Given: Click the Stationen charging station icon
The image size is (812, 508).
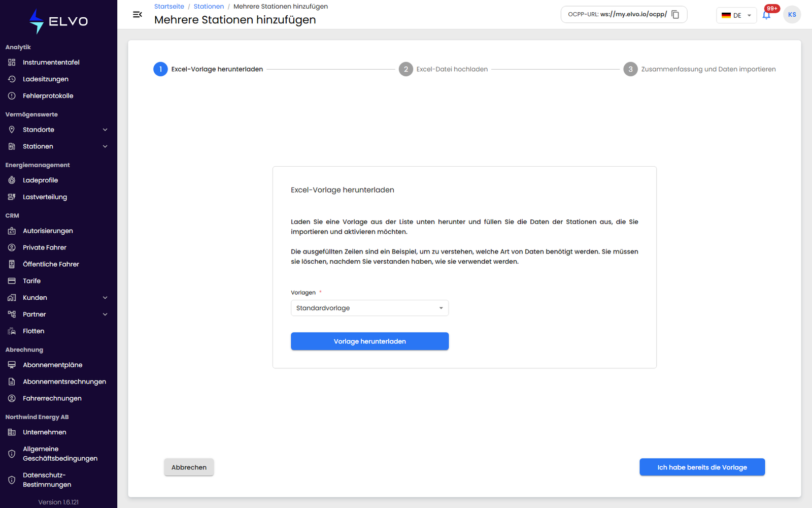Looking at the screenshot, I should pos(12,146).
